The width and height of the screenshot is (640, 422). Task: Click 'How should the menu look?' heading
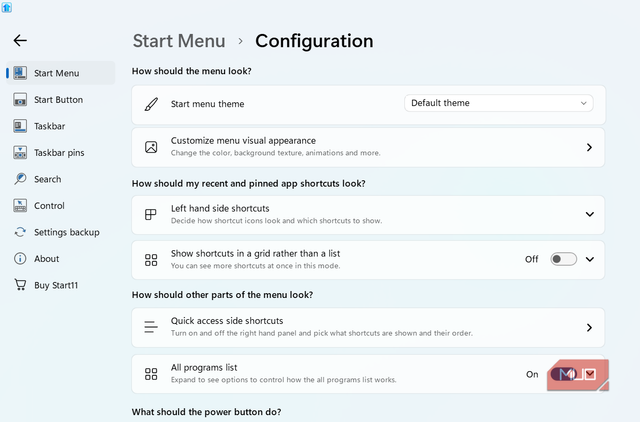click(x=191, y=71)
